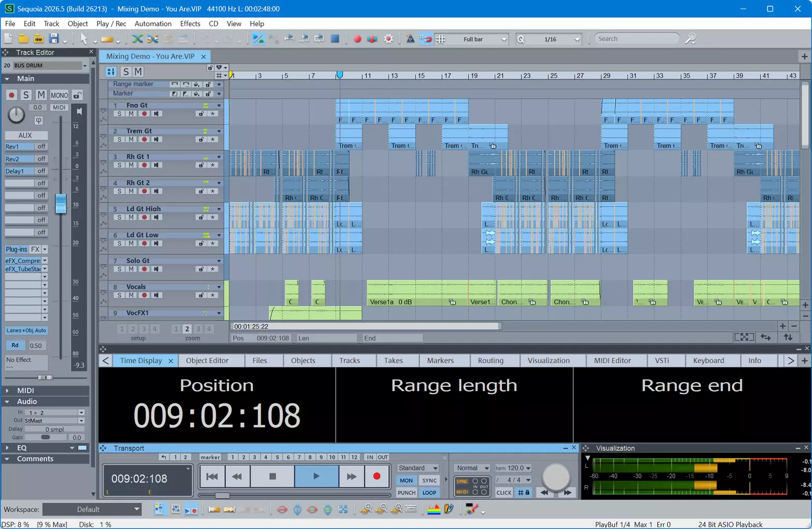Click fast forward in Transport

click(x=351, y=477)
